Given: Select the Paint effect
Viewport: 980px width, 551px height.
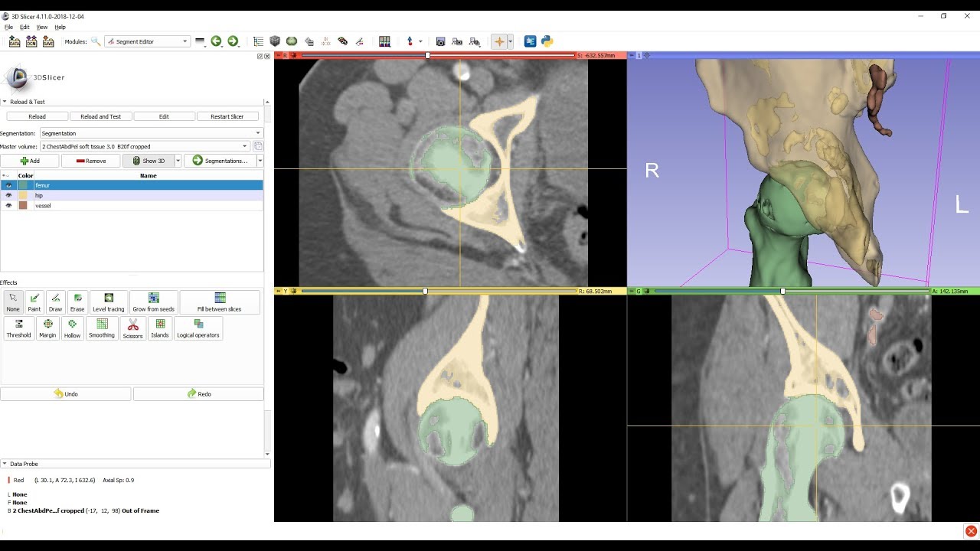Looking at the screenshot, I should pyautogui.click(x=34, y=302).
